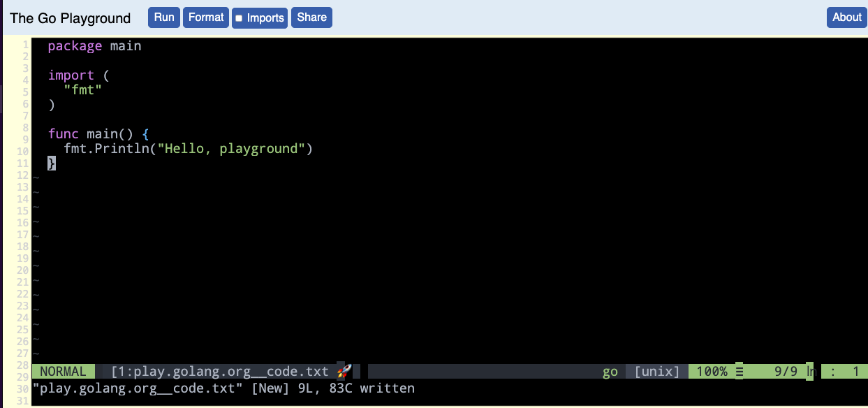Image resolution: width=868 pixels, height=408 pixels.
Task: Click the checkbox inside the Imports button
Action: 238,17
